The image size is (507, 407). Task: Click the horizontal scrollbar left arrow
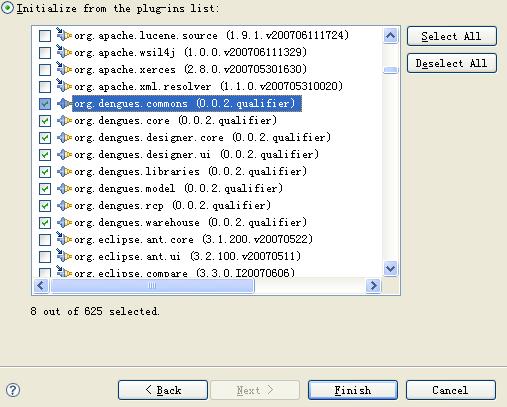41,286
